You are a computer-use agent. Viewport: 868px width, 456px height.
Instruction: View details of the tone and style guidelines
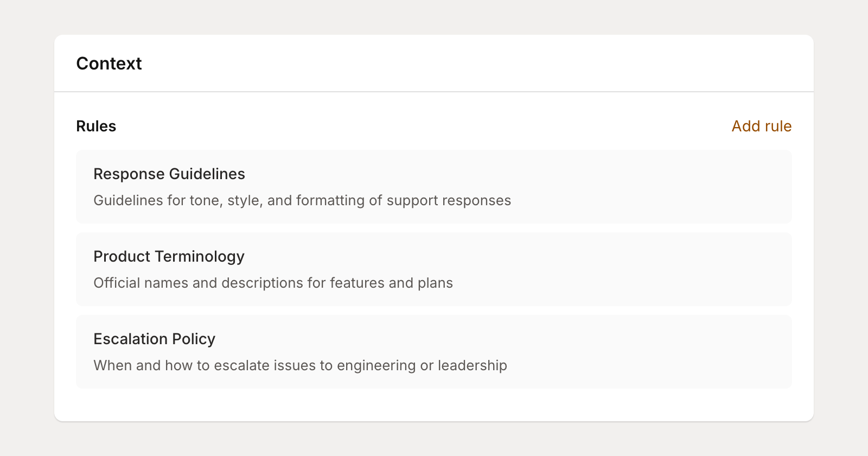tap(434, 187)
